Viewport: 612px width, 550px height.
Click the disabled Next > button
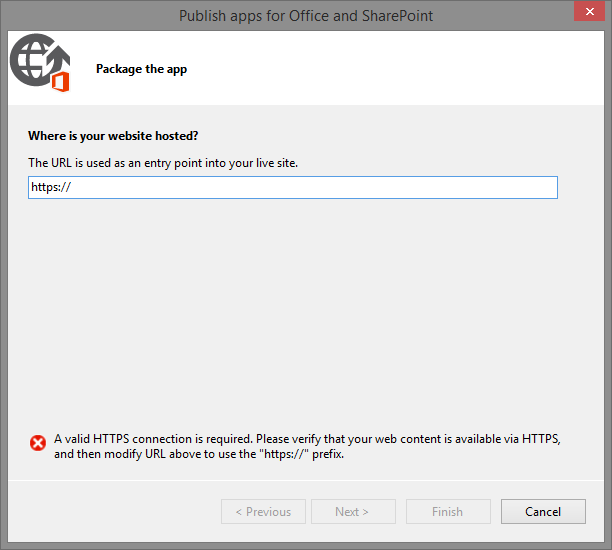[352, 512]
